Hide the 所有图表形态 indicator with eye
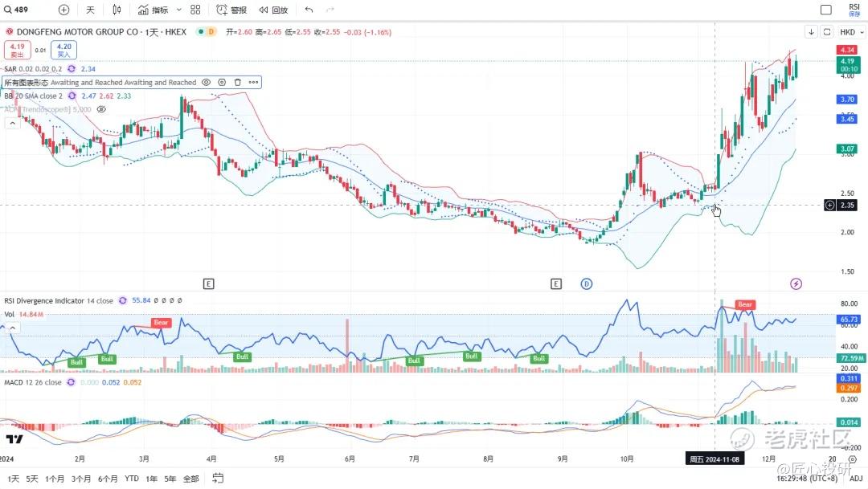This screenshot has width=868, height=489. 206,83
